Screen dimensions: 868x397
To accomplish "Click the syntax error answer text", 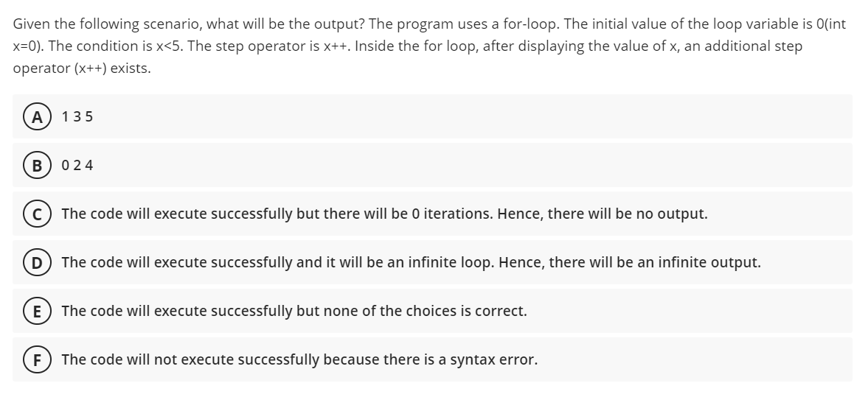I will click(299, 360).
